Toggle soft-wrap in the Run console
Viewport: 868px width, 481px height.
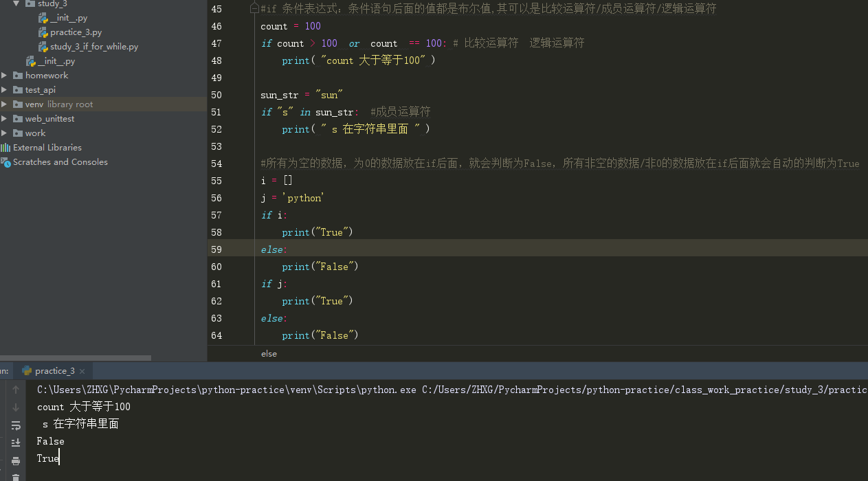coord(15,425)
